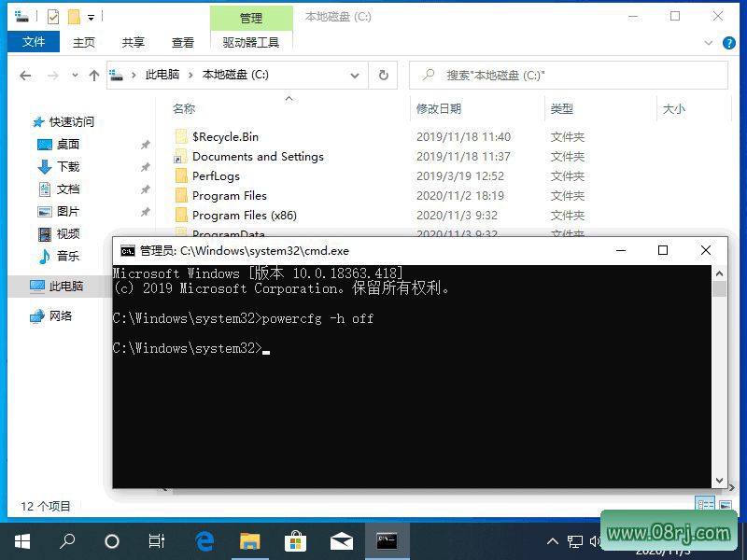Image resolution: width=747 pixels, height=560 pixels.
Task: Sort by the 大小 column header
Action: 673,108
